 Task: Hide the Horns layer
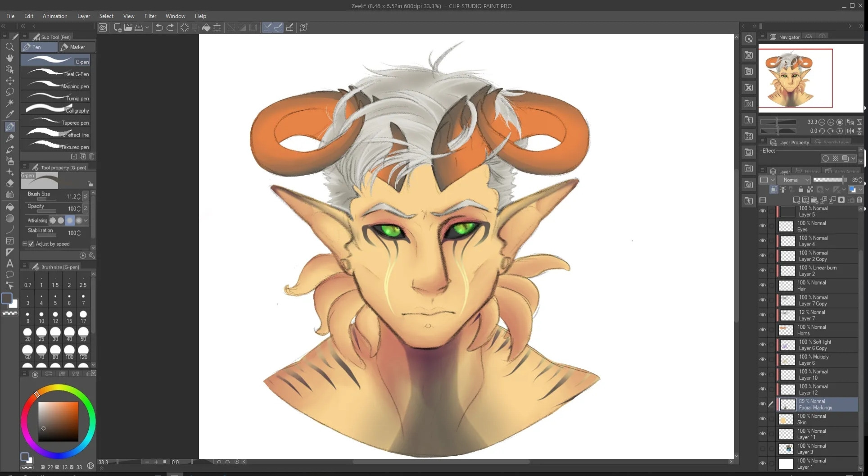(763, 330)
